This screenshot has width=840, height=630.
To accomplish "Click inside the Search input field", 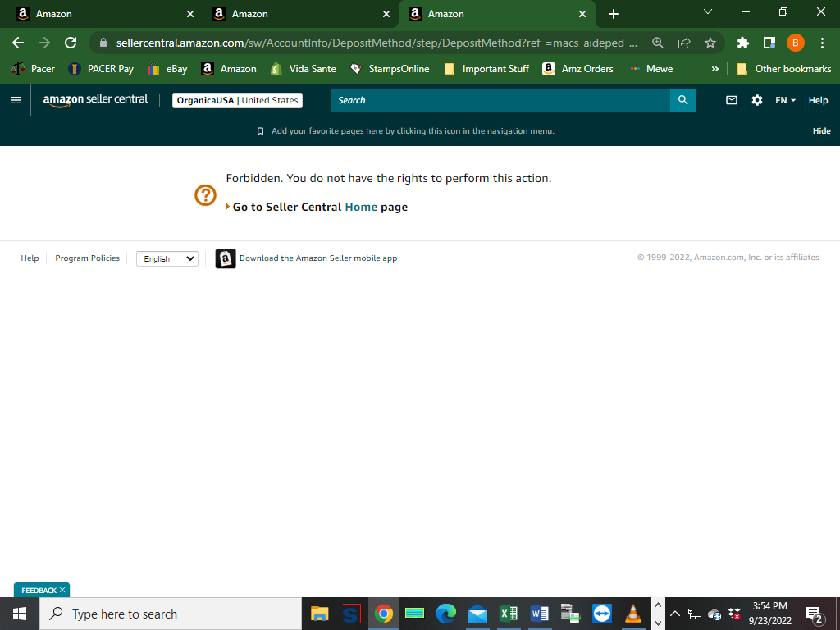I will click(492, 99).
